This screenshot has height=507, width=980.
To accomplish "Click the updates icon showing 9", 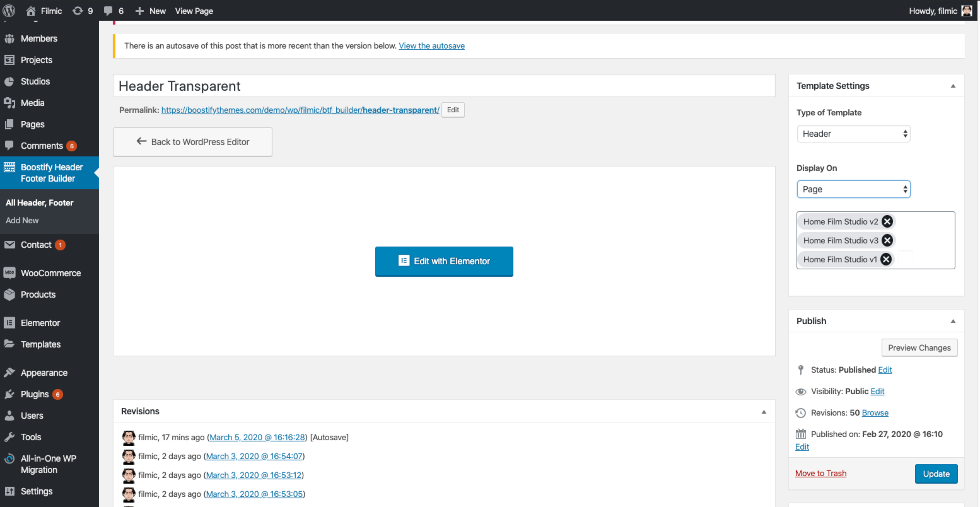I will tap(78, 11).
